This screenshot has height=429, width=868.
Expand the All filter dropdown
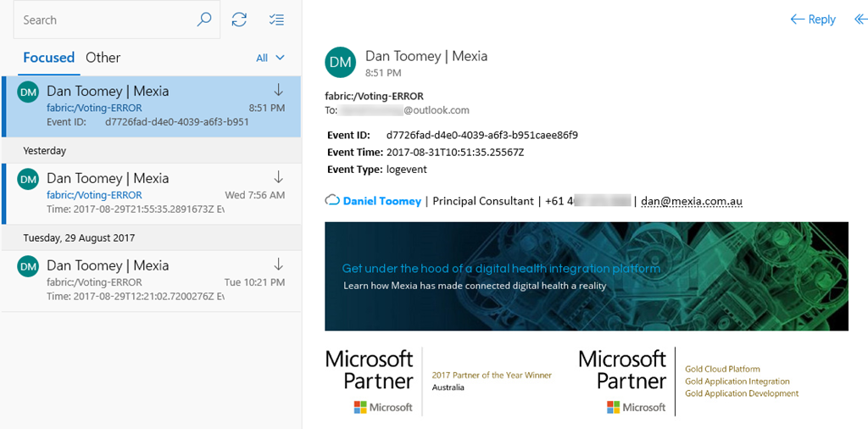point(270,58)
